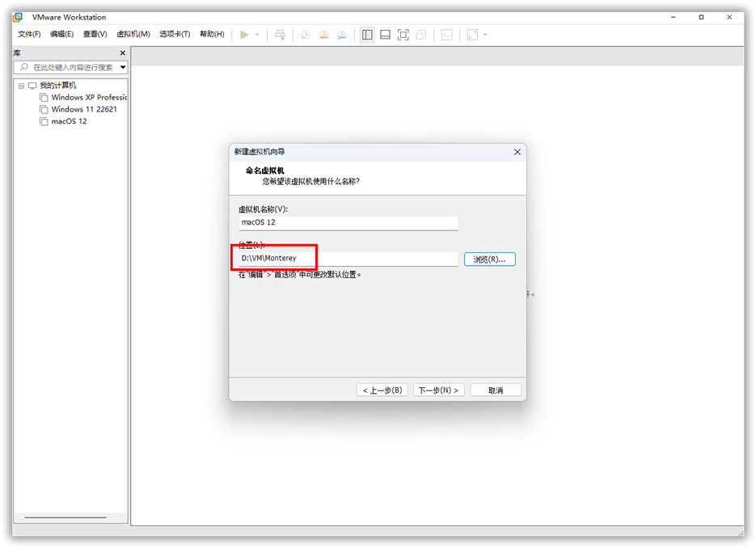Open the 帮助(H) menu

tap(212, 34)
